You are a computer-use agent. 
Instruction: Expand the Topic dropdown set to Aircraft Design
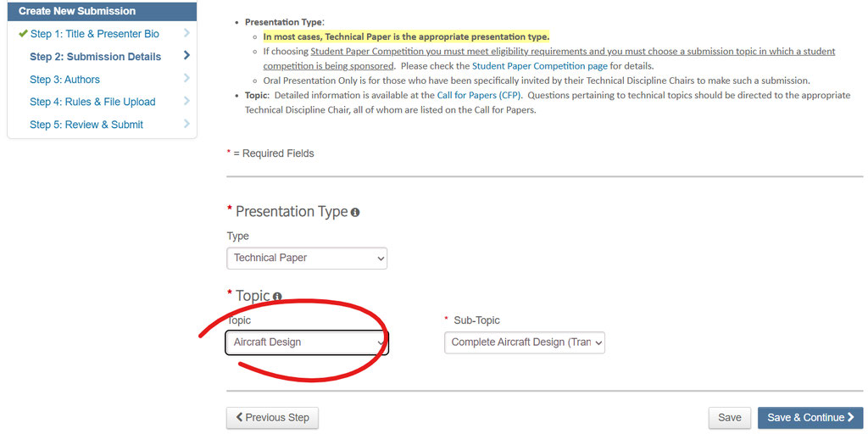tap(306, 342)
